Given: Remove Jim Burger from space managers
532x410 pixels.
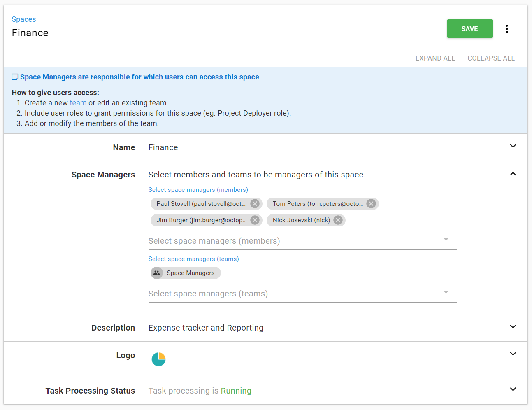Looking at the screenshot, I should [255, 220].
